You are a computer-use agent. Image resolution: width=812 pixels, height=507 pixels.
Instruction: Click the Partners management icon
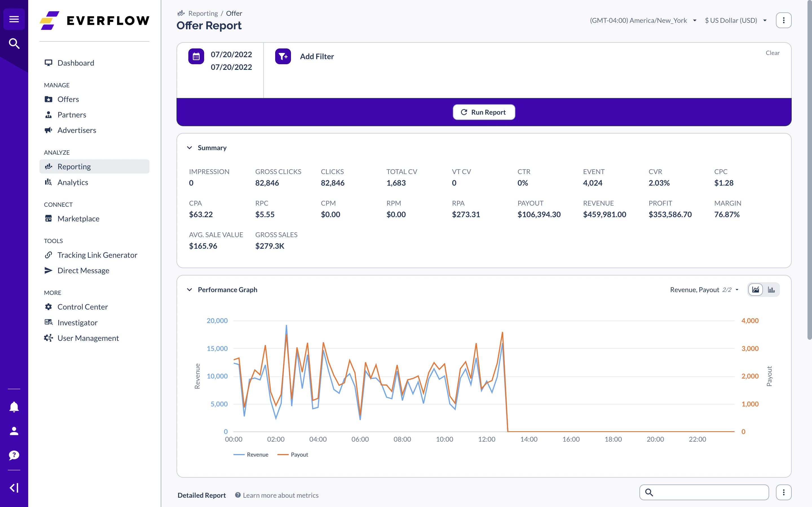tap(48, 114)
